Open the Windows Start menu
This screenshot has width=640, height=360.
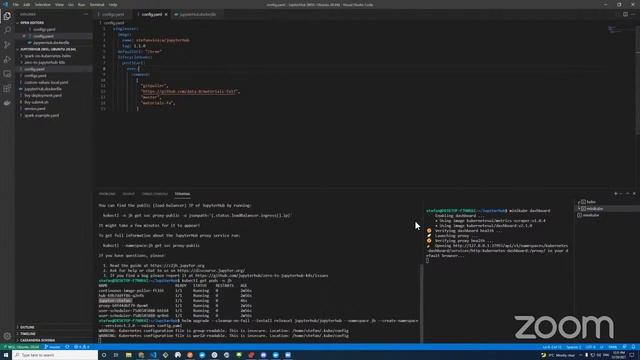(x=6, y=355)
